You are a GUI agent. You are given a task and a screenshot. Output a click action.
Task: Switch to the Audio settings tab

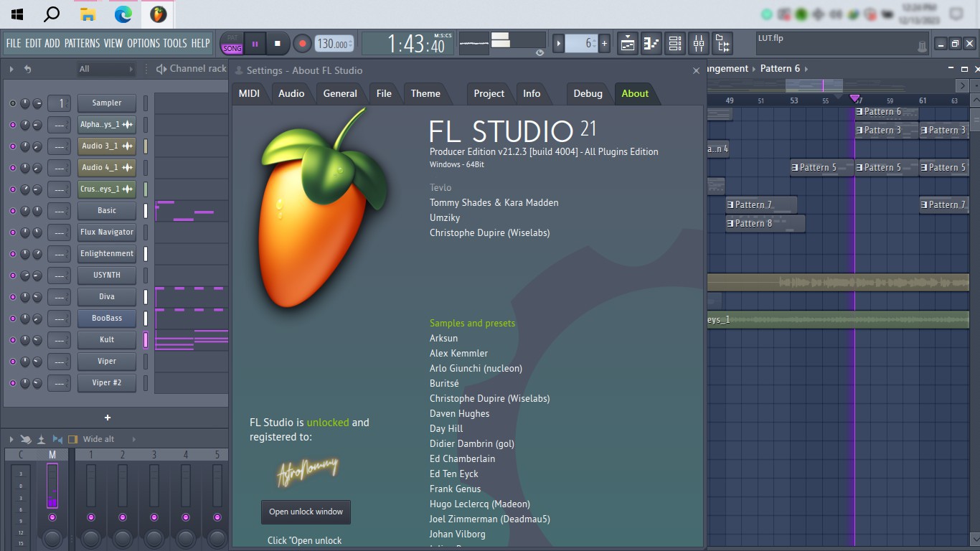click(291, 93)
